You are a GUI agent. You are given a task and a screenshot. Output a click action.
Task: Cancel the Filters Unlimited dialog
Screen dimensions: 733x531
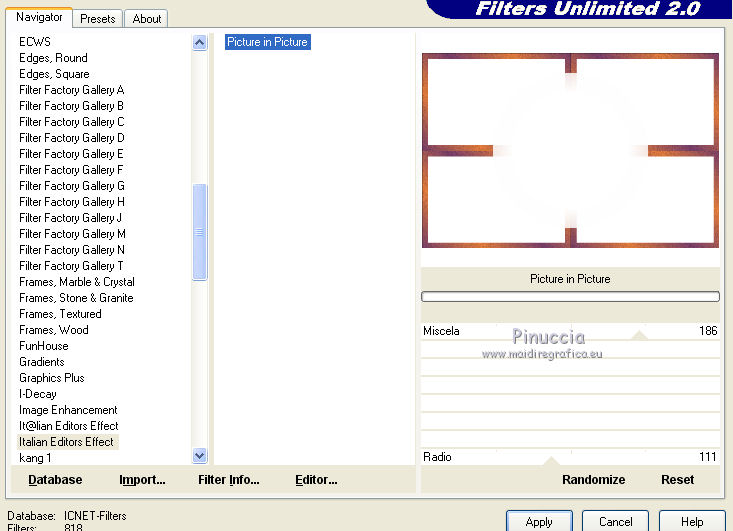click(x=616, y=522)
